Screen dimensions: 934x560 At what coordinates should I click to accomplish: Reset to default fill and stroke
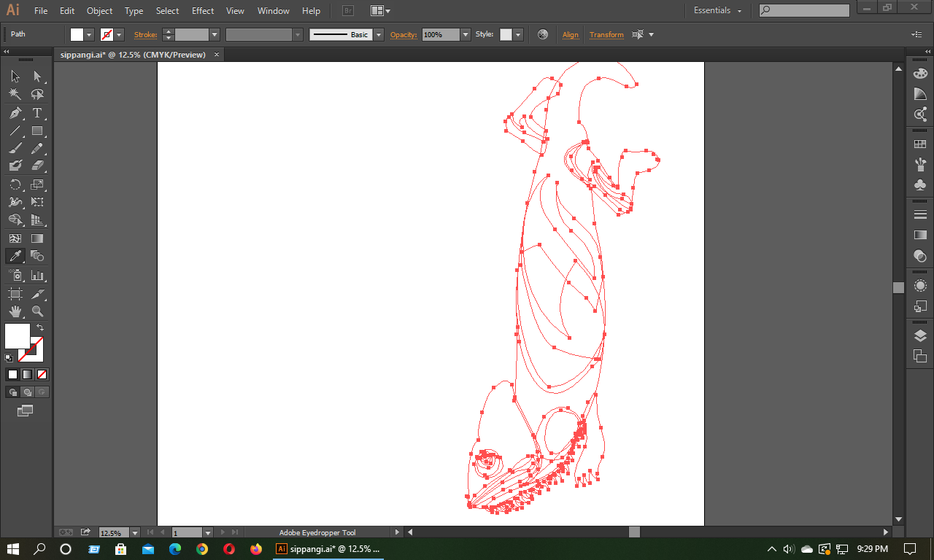9,358
